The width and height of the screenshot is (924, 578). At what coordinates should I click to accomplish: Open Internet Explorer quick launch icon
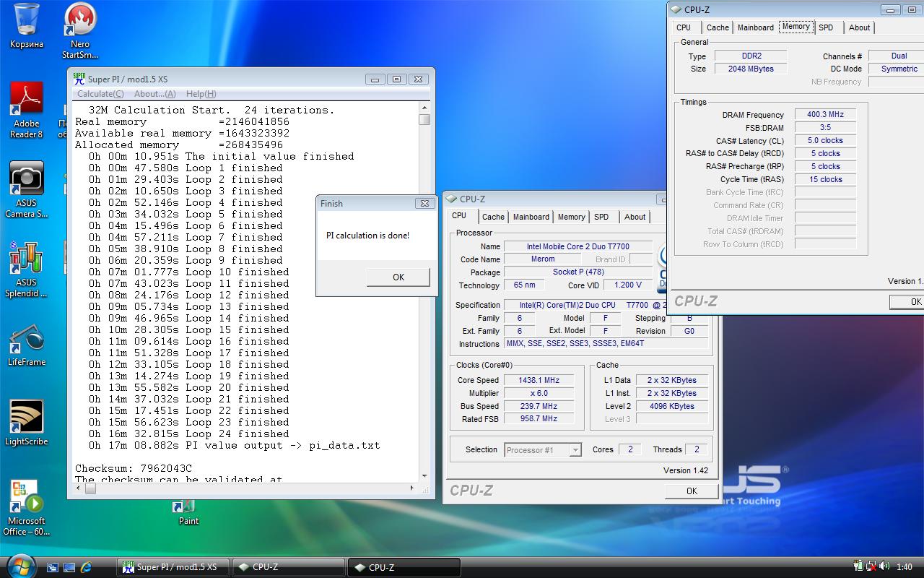pos(86,567)
